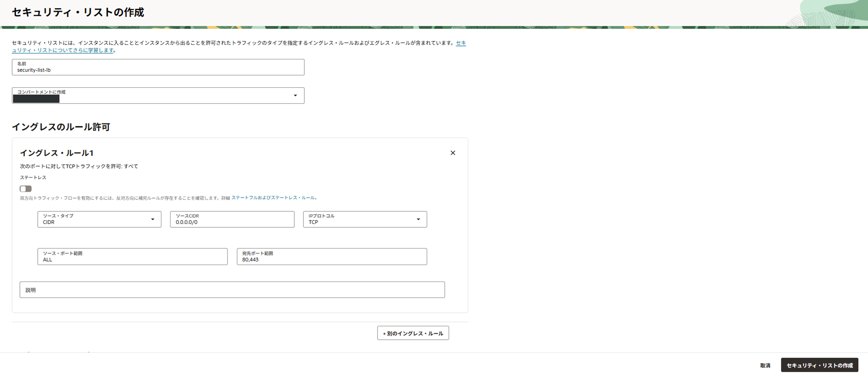Click the イングレス・ルール1 title

tap(57, 153)
